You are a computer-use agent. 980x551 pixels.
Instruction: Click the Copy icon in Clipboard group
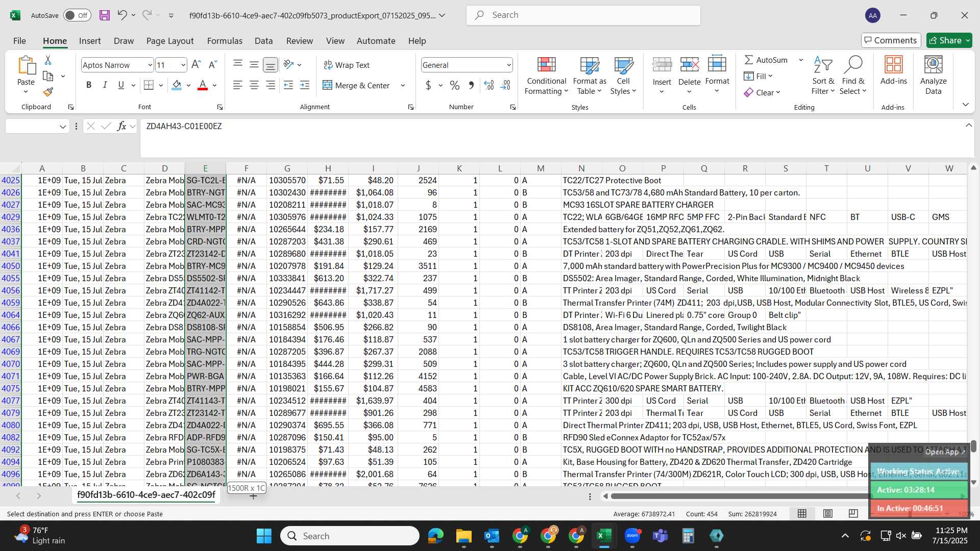tap(48, 76)
